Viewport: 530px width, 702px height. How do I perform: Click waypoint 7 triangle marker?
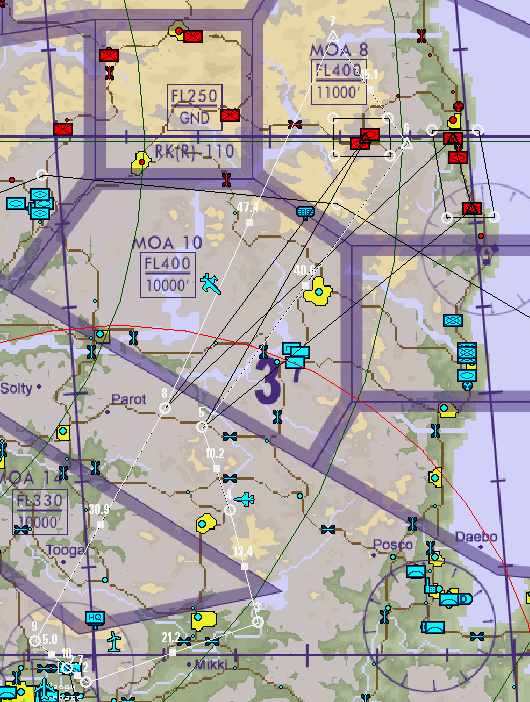click(332, 36)
